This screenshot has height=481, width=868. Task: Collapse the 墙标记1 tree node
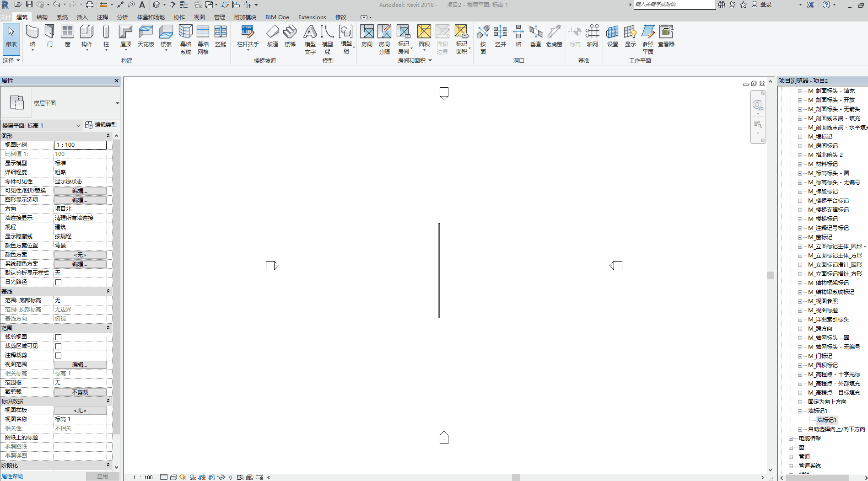(x=800, y=411)
